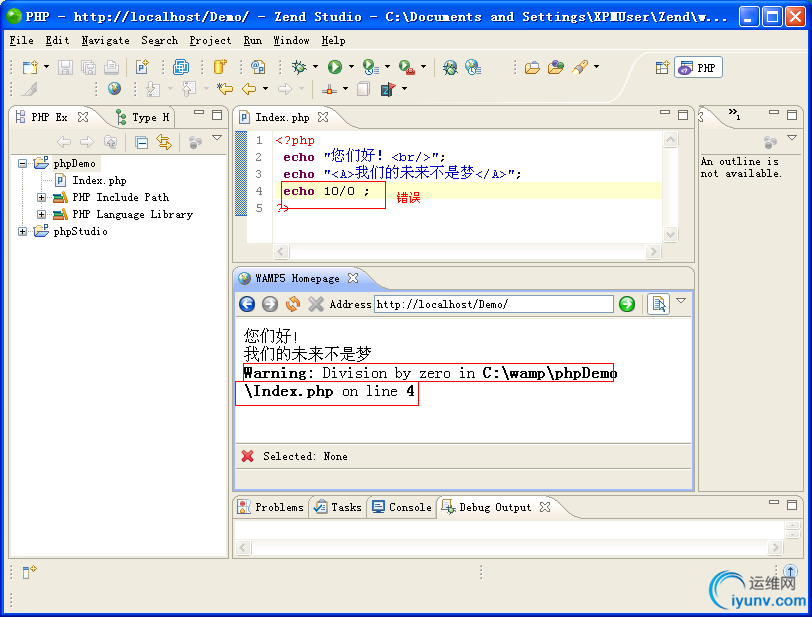Click Collapse All in PHP Explorer

(141, 142)
